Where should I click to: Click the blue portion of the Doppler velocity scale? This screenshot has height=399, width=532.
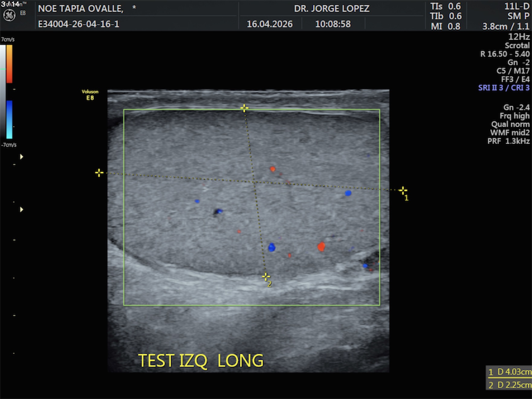[9, 119]
